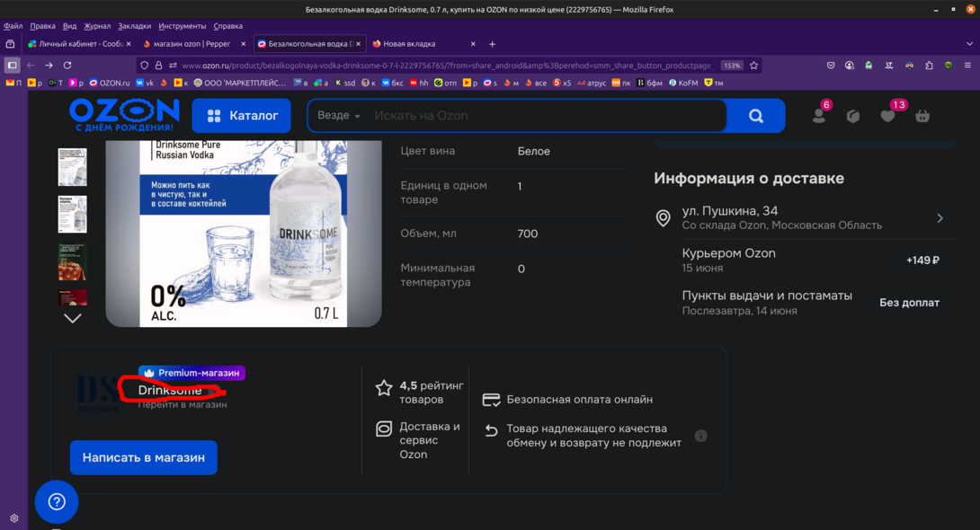This screenshot has width=980, height=530.
Task: Bookmark this page with star icon
Action: 753,65
